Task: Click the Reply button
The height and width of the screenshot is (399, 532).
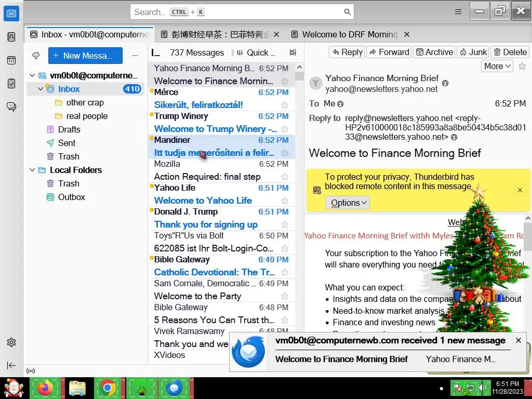Action: 347,52
